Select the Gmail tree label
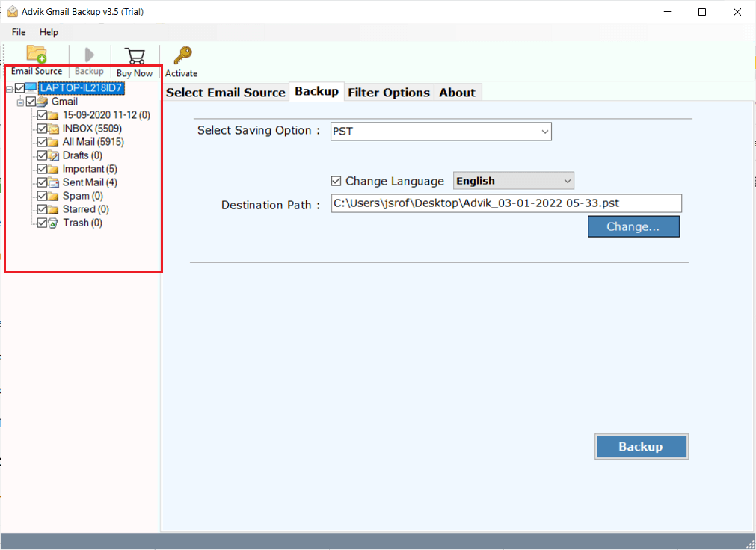 (x=64, y=101)
